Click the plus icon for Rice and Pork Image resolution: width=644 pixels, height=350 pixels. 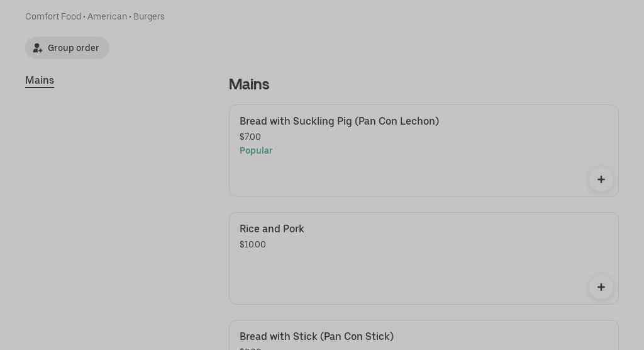click(601, 287)
